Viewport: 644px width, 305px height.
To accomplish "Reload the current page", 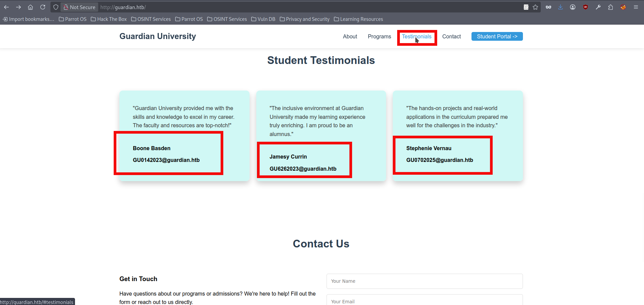I will pyautogui.click(x=43, y=7).
